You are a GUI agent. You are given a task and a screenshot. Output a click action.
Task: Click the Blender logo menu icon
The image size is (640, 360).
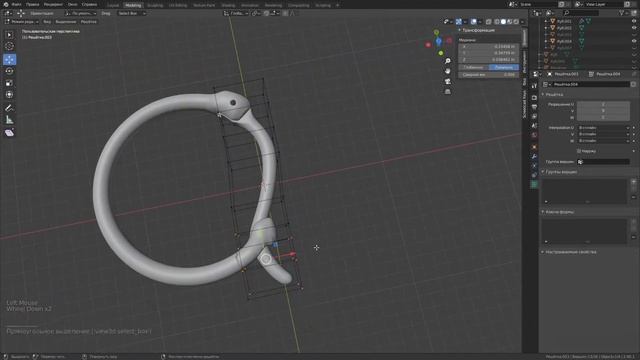[x=6, y=4]
